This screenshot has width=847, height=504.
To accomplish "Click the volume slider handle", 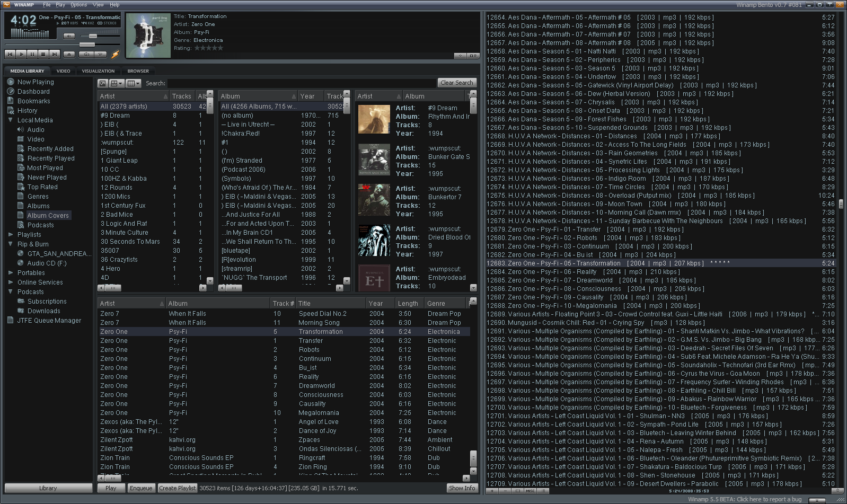I will coord(93,36).
